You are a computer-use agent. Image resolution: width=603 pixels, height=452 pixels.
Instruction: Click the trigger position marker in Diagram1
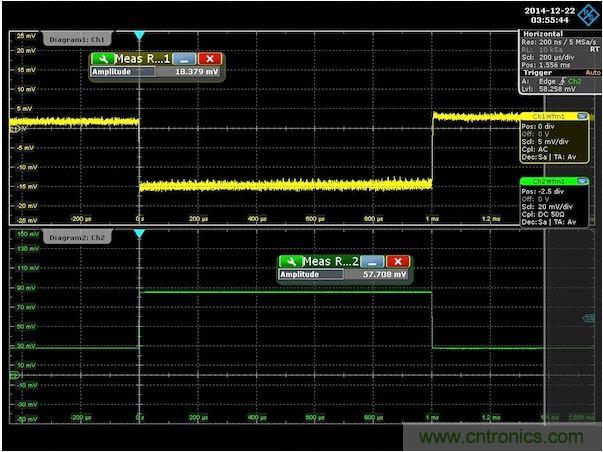(139, 36)
